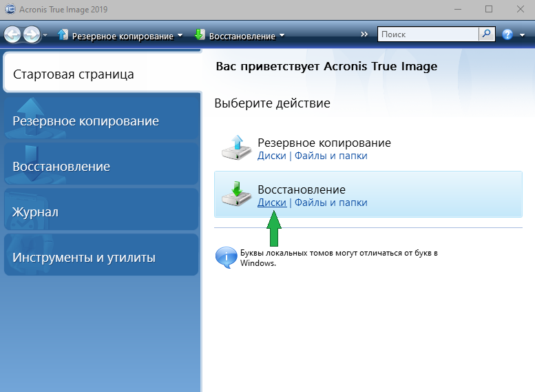Expand Восстановление toolbar dropdown arrow
Screen dimensions: 535x392
282,37
